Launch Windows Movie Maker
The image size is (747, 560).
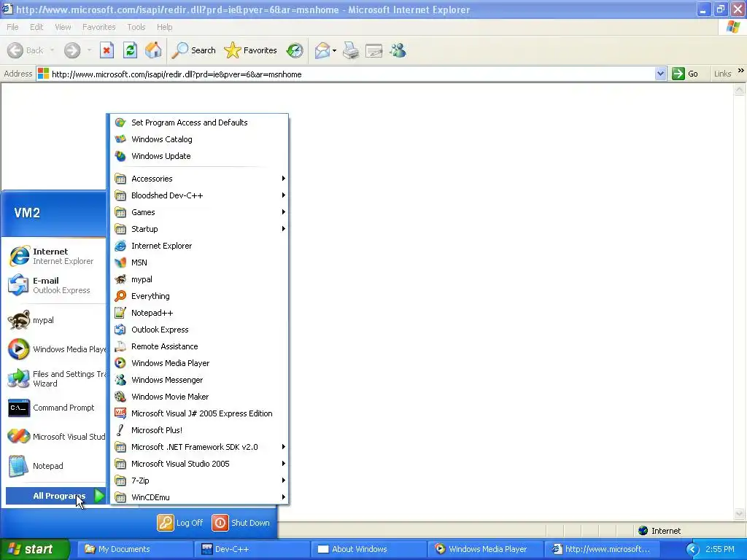pos(199,397)
